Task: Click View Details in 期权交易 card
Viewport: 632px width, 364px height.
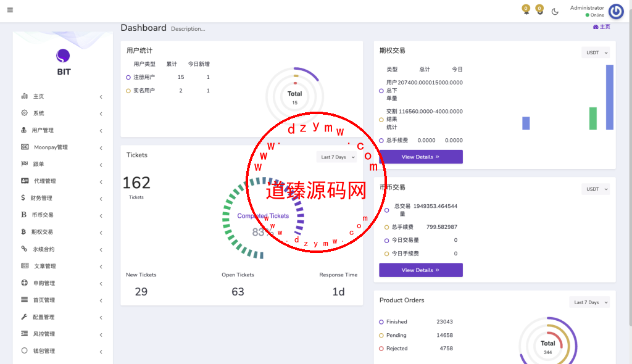Action: [421, 157]
